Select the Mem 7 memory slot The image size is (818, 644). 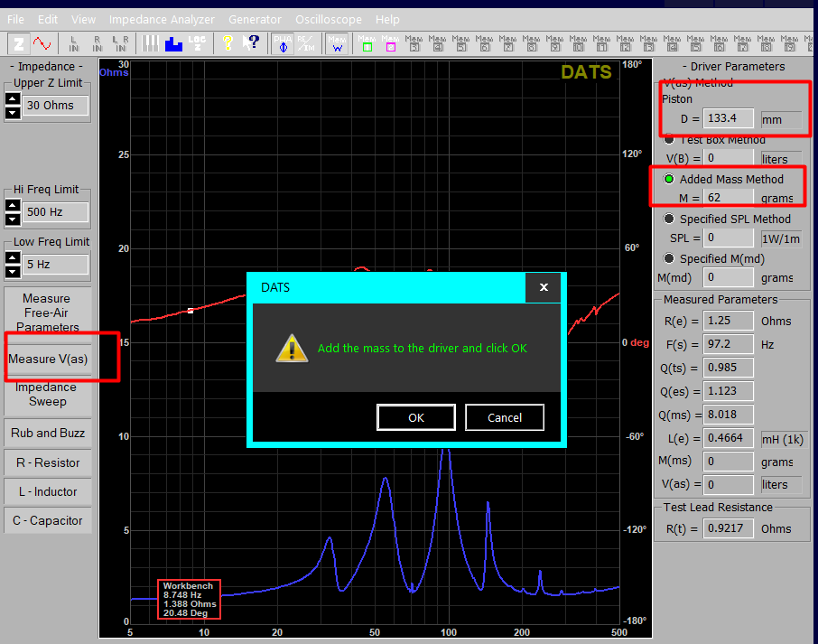click(x=507, y=43)
